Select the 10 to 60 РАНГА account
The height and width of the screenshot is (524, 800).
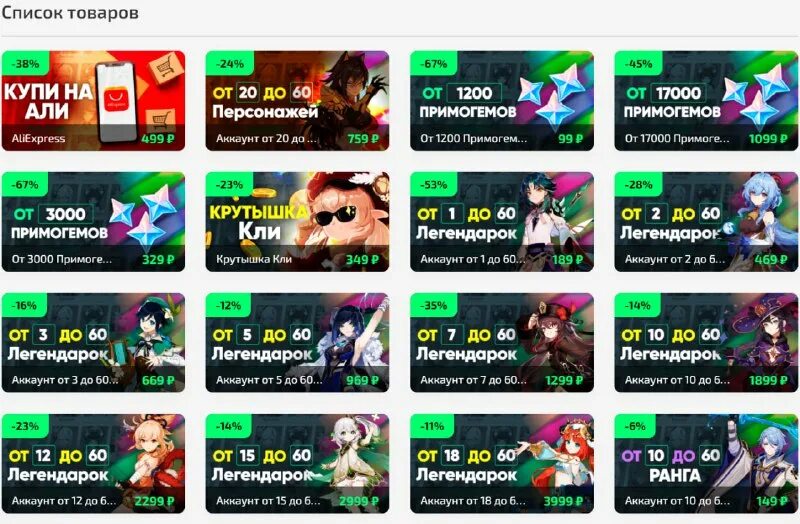coord(706,463)
